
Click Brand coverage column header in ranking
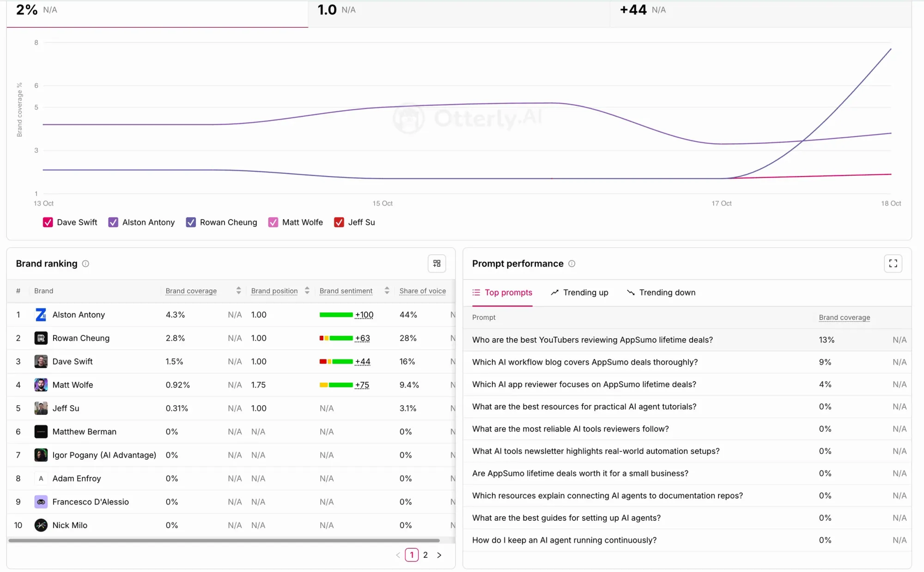(x=191, y=291)
